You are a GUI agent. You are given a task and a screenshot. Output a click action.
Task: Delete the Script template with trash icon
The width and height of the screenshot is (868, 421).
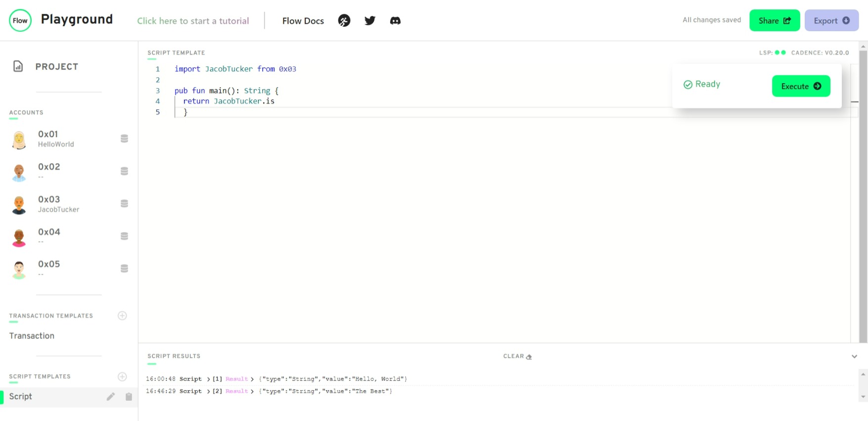coord(129,396)
